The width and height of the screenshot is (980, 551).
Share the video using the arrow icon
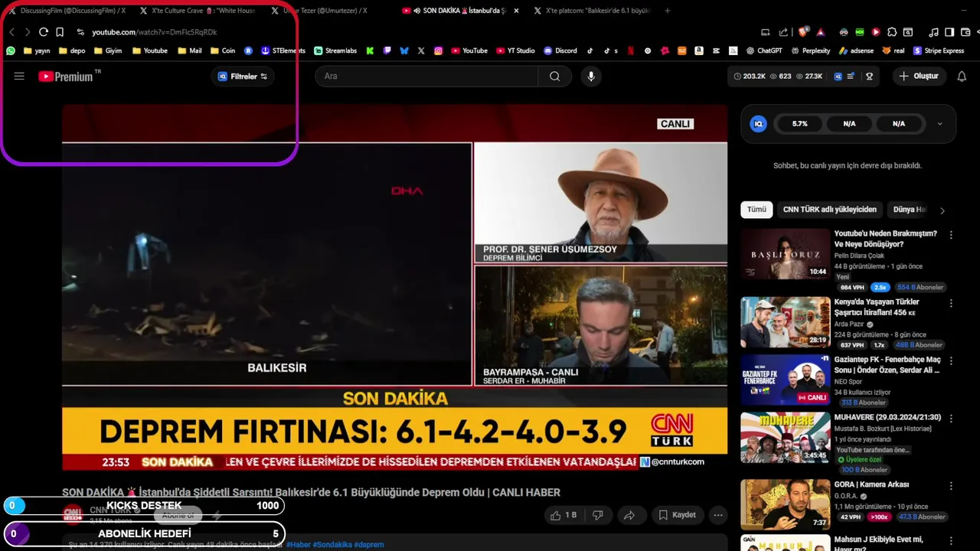coord(629,515)
